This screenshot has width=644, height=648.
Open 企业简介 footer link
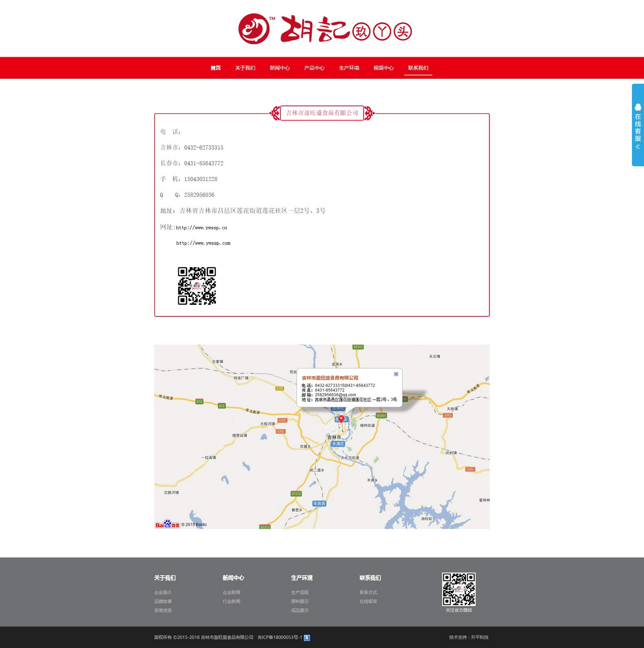click(x=163, y=592)
